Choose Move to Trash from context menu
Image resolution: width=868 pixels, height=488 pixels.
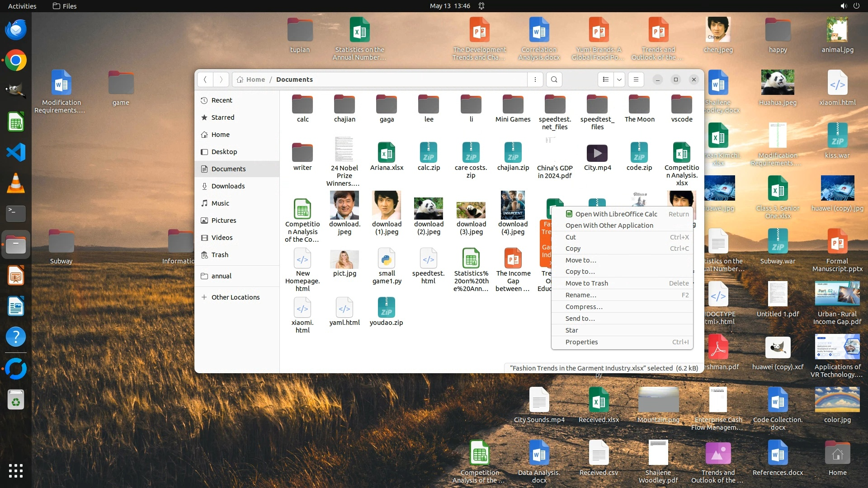click(x=586, y=283)
